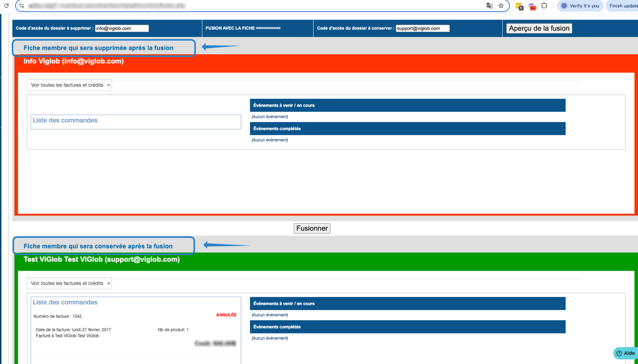Open invoices dropdown in Info Viglob card
The image size is (638, 364).
pos(69,85)
